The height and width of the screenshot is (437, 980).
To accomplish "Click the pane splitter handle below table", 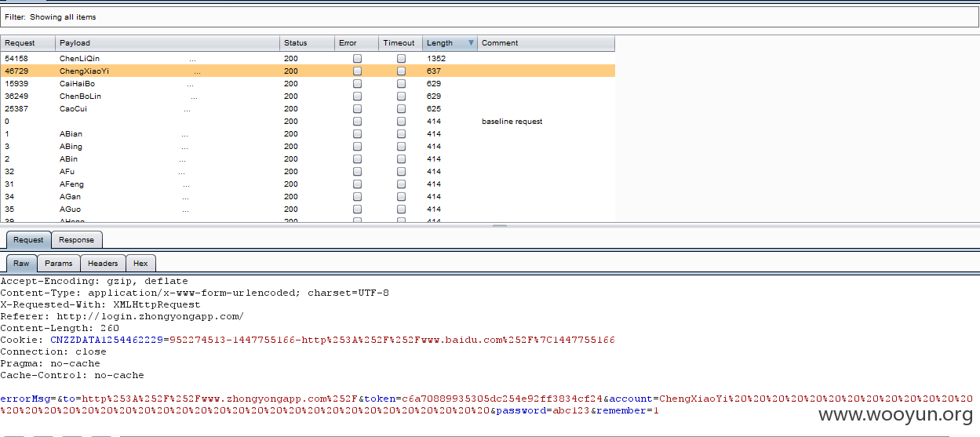I will [x=499, y=226].
